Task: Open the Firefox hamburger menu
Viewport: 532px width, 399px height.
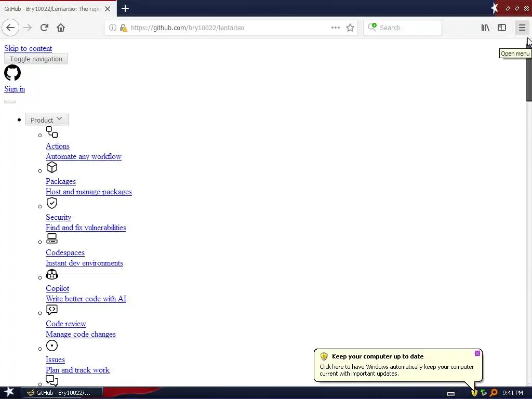Action: coord(522,28)
